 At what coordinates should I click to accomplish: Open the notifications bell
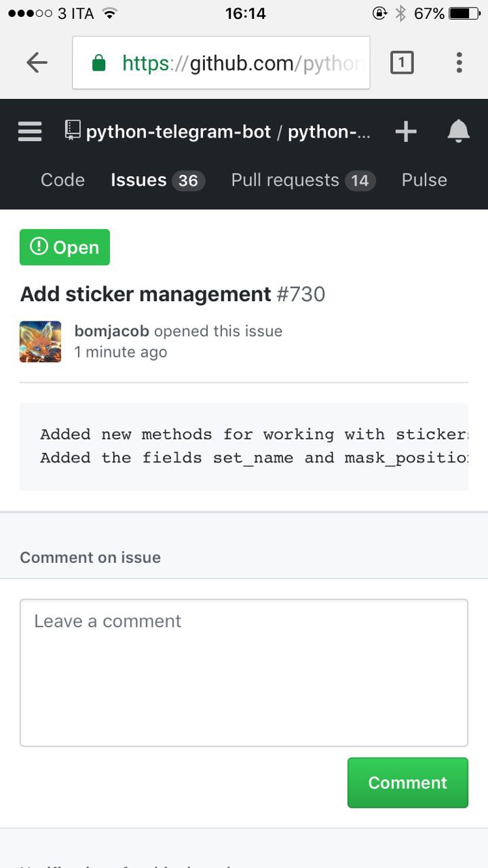coord(459,132)
